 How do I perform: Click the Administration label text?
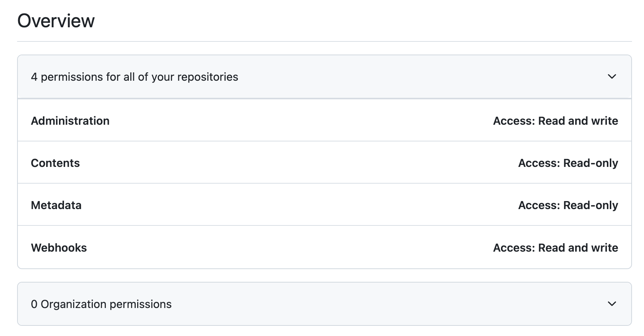tap(70, 121)
